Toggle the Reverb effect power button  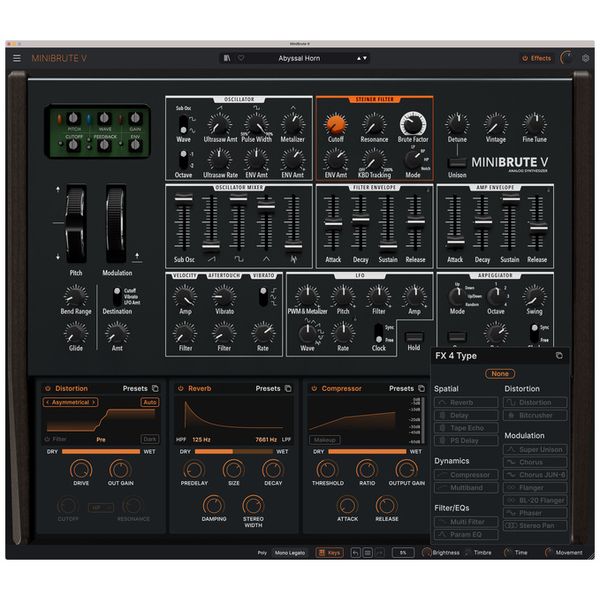[180, 388]
